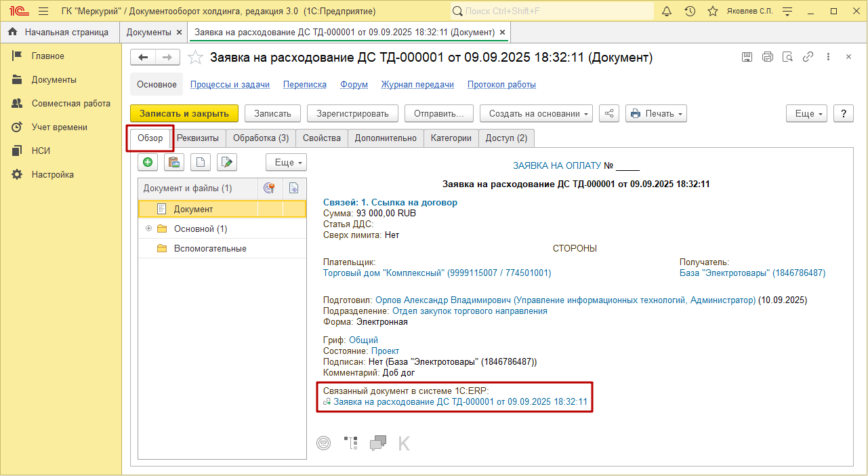
Task: Click the Зарегистрировать button
Action: (353, 113)
